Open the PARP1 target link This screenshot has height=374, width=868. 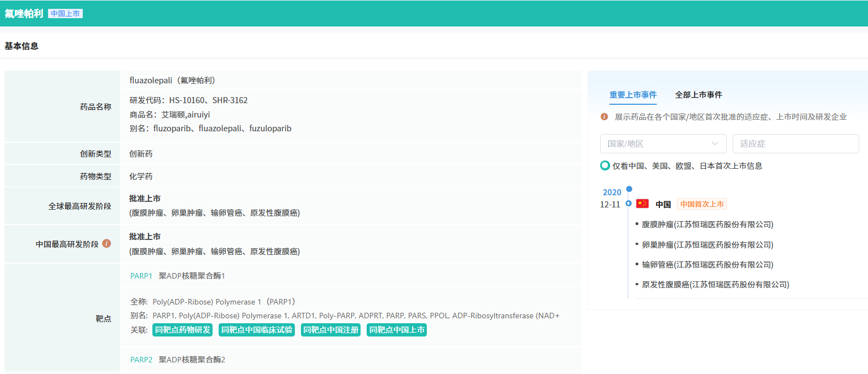click(141, 276)
